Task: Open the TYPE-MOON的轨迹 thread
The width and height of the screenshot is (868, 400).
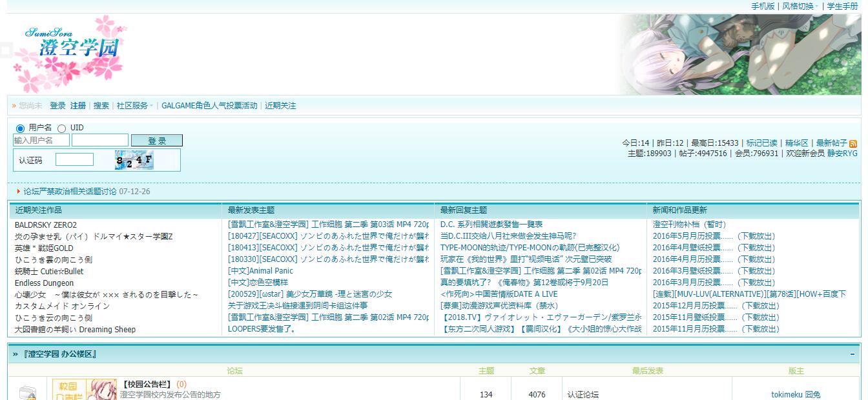Action: 530,248
